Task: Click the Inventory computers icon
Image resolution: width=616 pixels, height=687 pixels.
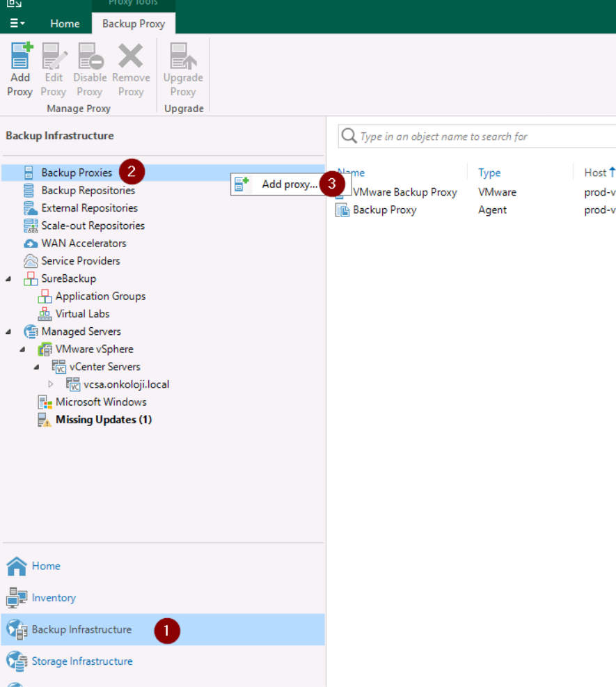Action: pos(17,598)
